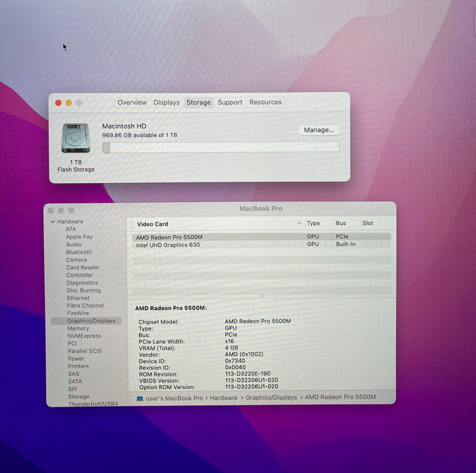Select Thunderbolt/USB4 in the sidebar
476x473 pixels.
93,403
